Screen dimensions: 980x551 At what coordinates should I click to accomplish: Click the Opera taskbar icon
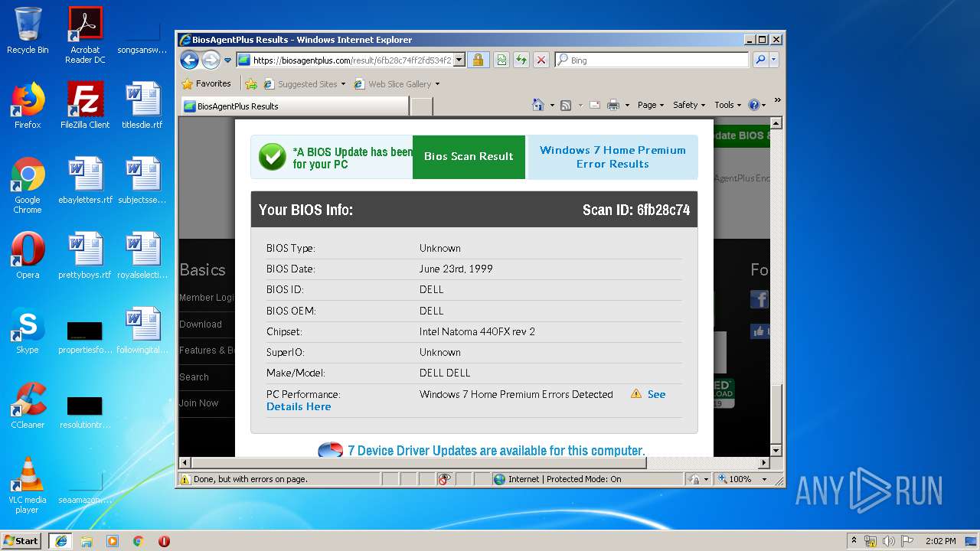pyautogui.click(x=164, y=541)
